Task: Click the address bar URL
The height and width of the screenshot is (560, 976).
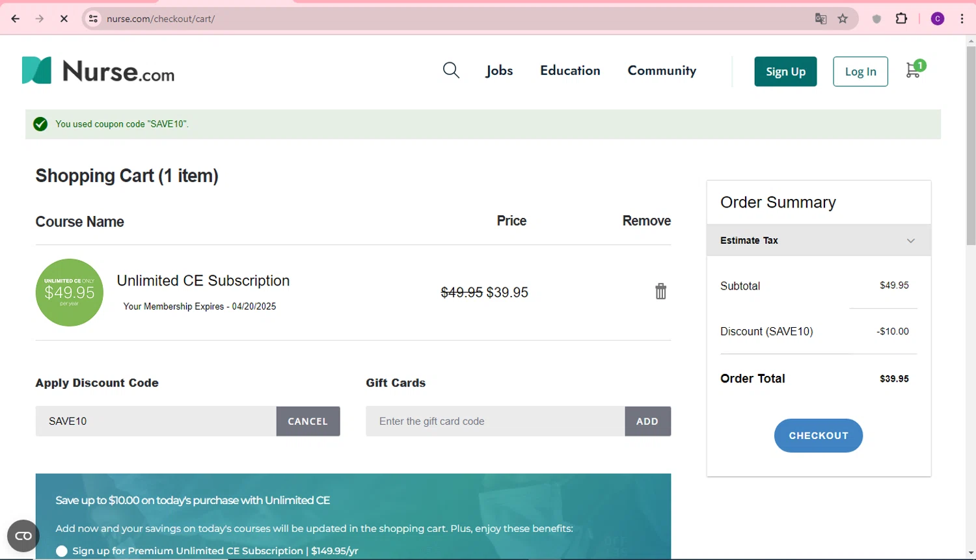Action: click(x=161, y=19)
